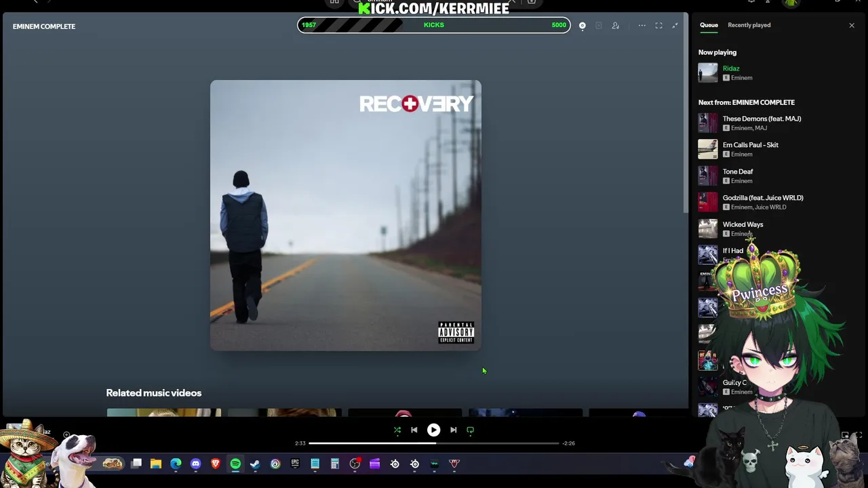Open Brave browser from the taskbar
This screenshot has width=868, height=488.
point(216,464)
